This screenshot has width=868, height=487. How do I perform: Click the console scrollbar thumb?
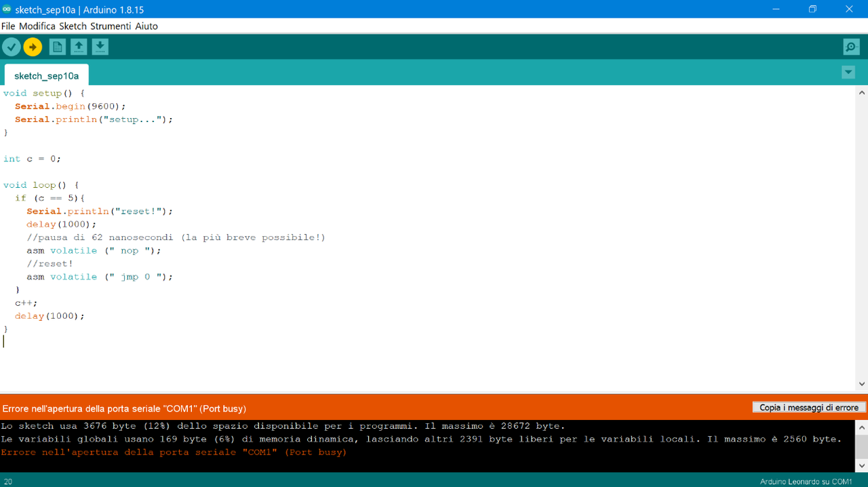862,447
